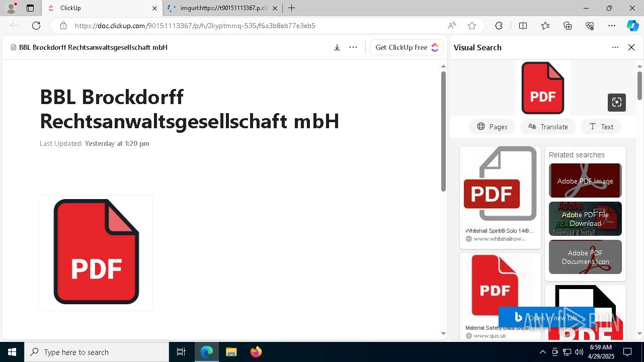The height and width of the screenshot is (362, 644).
Task: Open the Collections icon
Action: [568, 26]
